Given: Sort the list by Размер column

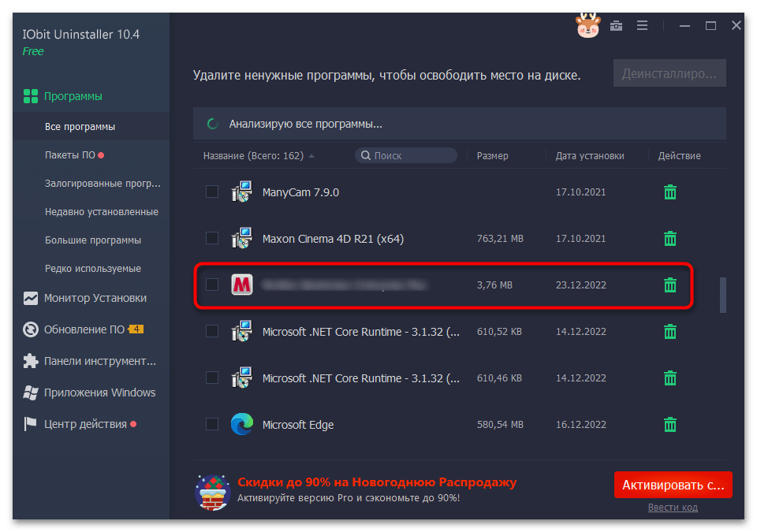Looking at the screenshot, I should coord(492,156).
